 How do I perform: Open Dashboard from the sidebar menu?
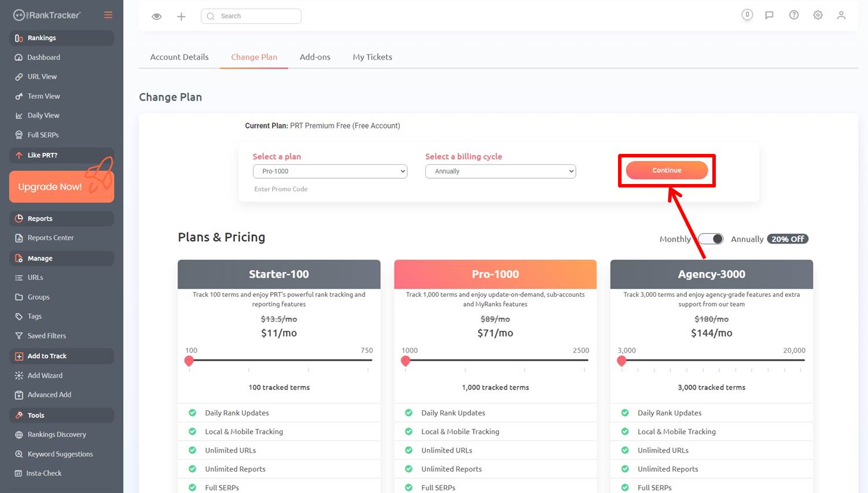tap(44, 57)
